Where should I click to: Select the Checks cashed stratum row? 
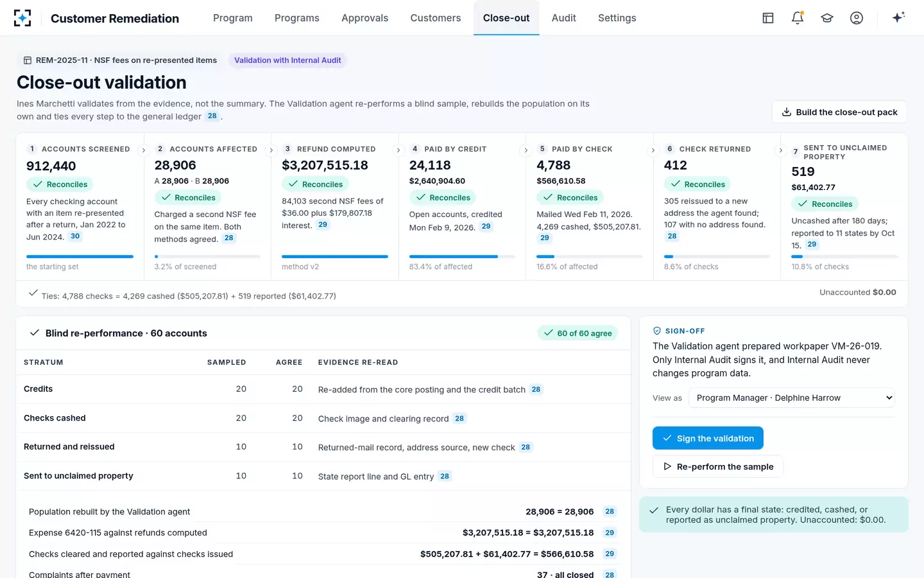pyautogui.click(x=323, y=418)
